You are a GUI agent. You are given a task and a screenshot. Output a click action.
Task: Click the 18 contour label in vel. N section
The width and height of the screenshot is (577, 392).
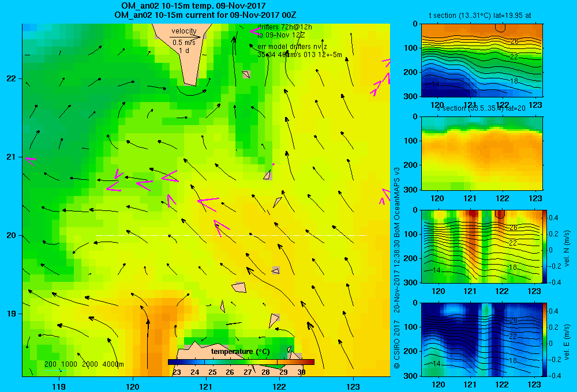coord(513,267)
